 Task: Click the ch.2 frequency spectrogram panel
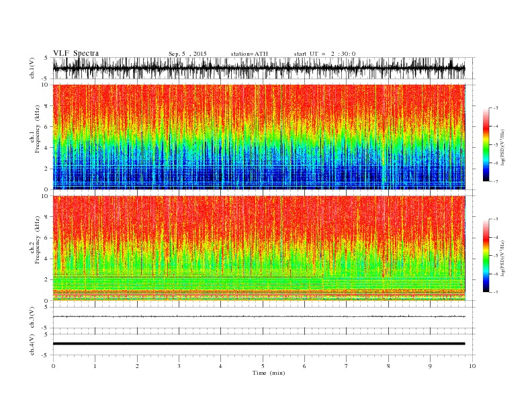259,248
